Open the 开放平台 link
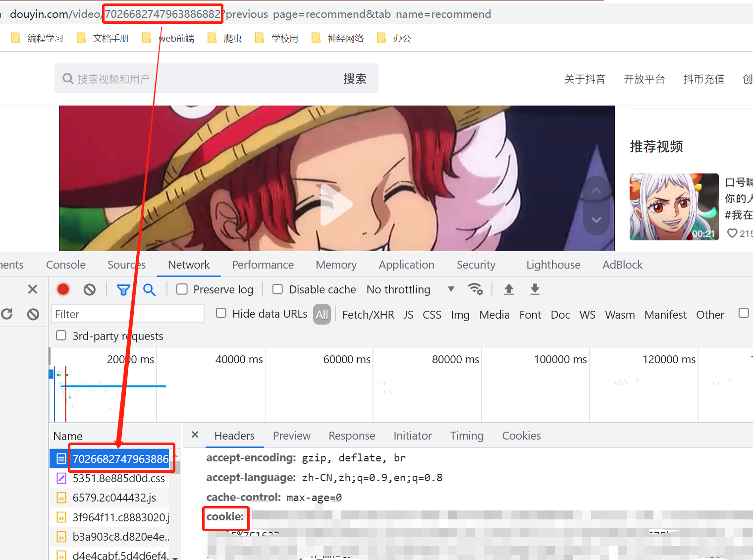Viewport: 753px width, 560px height. 645,79
